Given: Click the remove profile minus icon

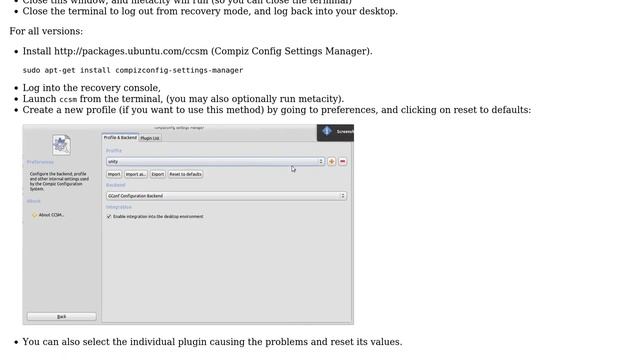Looking at the screenshot, I should pyautogui.click(x=342, y=162).
